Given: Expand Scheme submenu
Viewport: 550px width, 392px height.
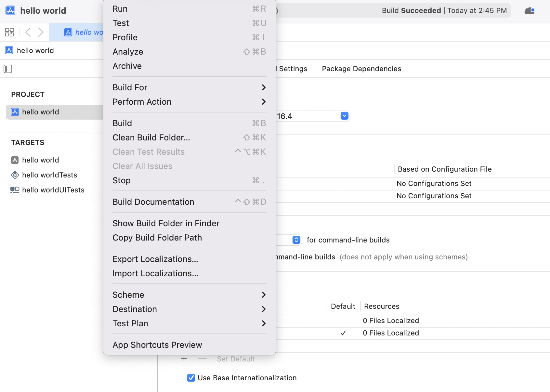Looking at the screenshot, I should pos(190,295).
